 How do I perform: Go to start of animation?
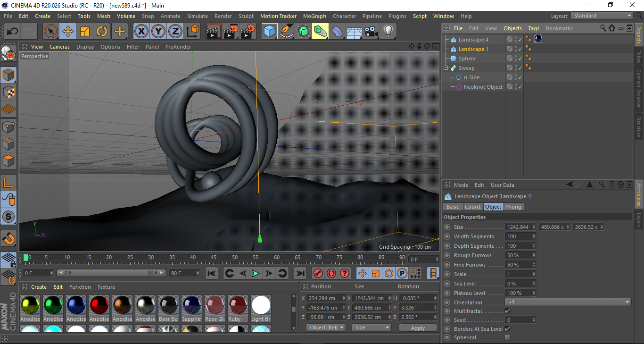(x=212, y=273)
